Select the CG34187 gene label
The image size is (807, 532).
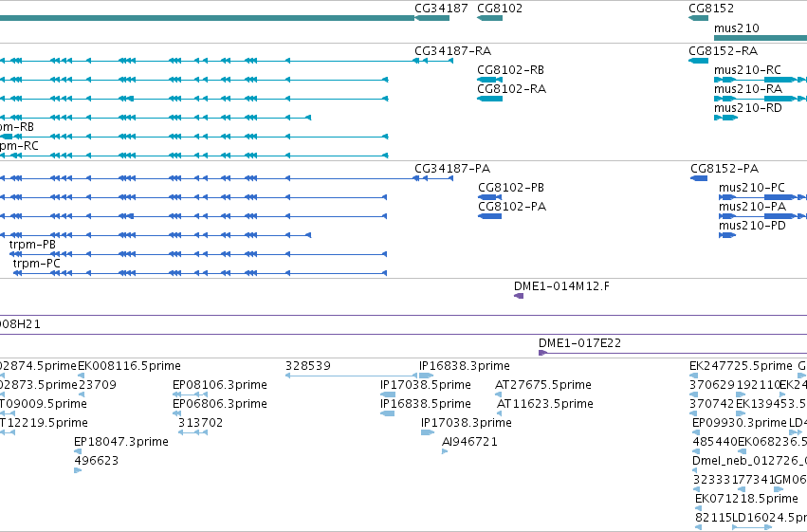(441, 9)
